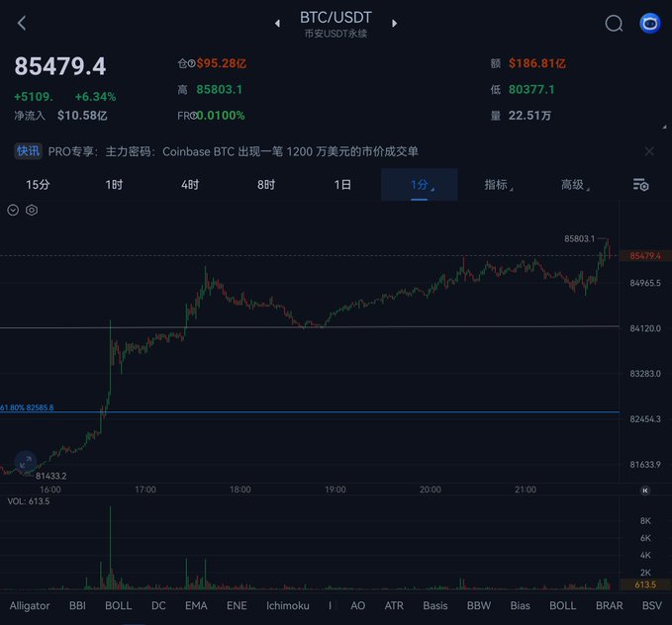Switch to previous trading pair arrow
This screenshot has height=625, width=672.
[x=277, y=23]
